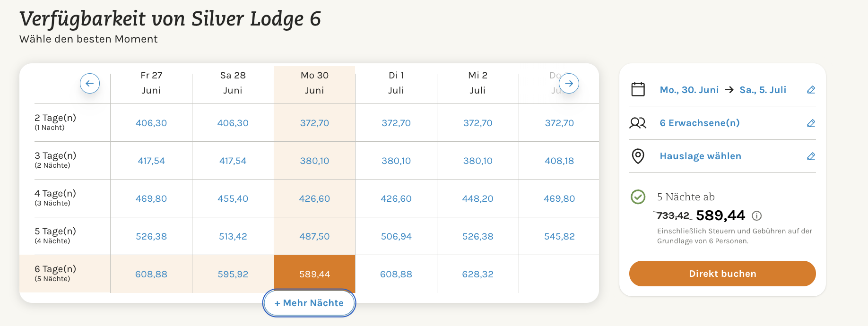Image resolution: width=868 pixels, height=326 pixels.
Task: Click the next dates arrow icon
Action: pyautogui.click(x=569, y=84)
